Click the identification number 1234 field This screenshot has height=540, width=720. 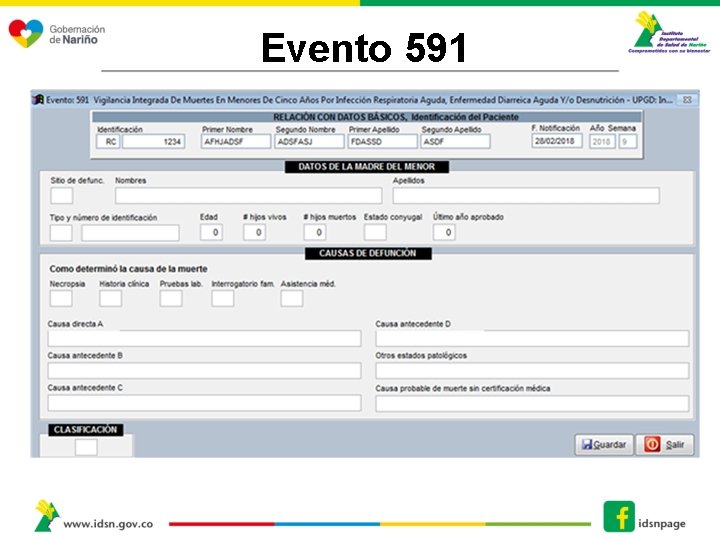(x=154, y=141)
